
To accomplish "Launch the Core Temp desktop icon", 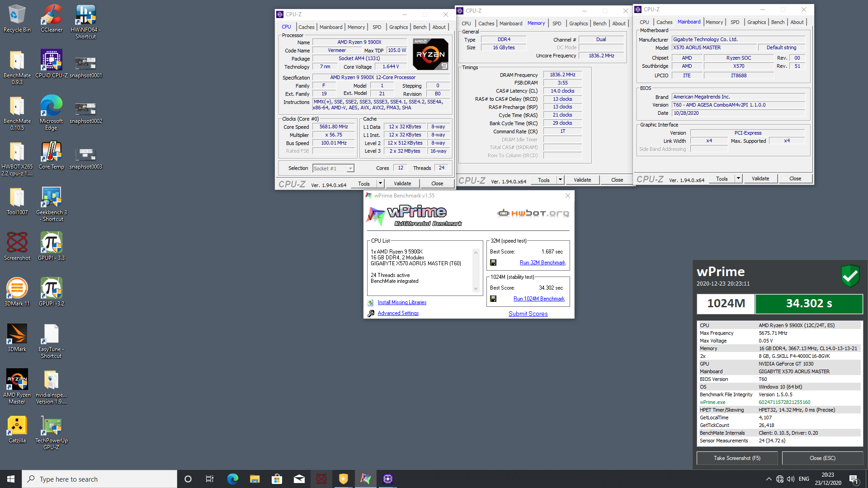I will [52, 155].
